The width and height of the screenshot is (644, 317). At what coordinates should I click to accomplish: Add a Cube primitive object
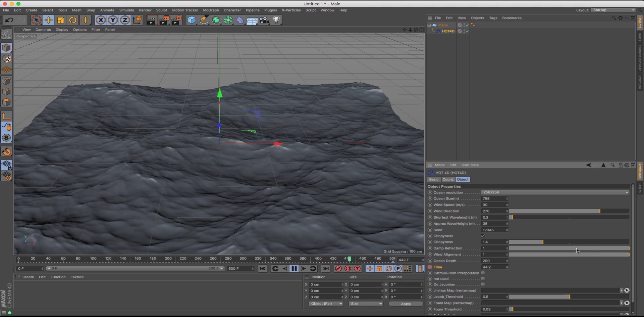click(192, 20)
